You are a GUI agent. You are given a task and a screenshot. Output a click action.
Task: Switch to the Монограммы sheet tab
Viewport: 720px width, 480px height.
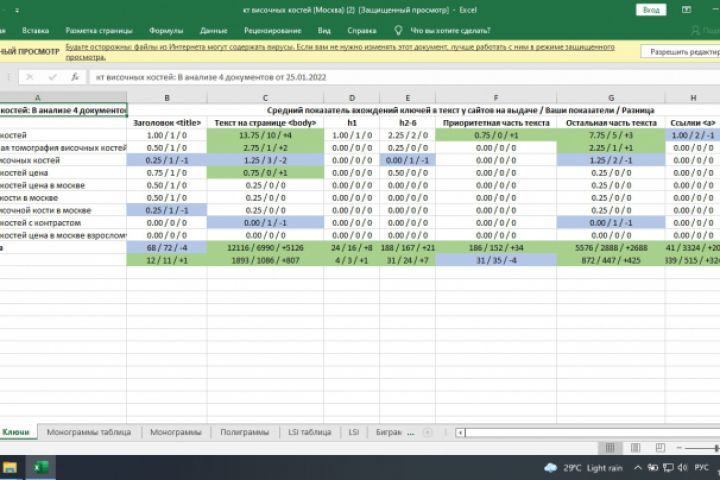pyautogui.click(x=176, y=432)
